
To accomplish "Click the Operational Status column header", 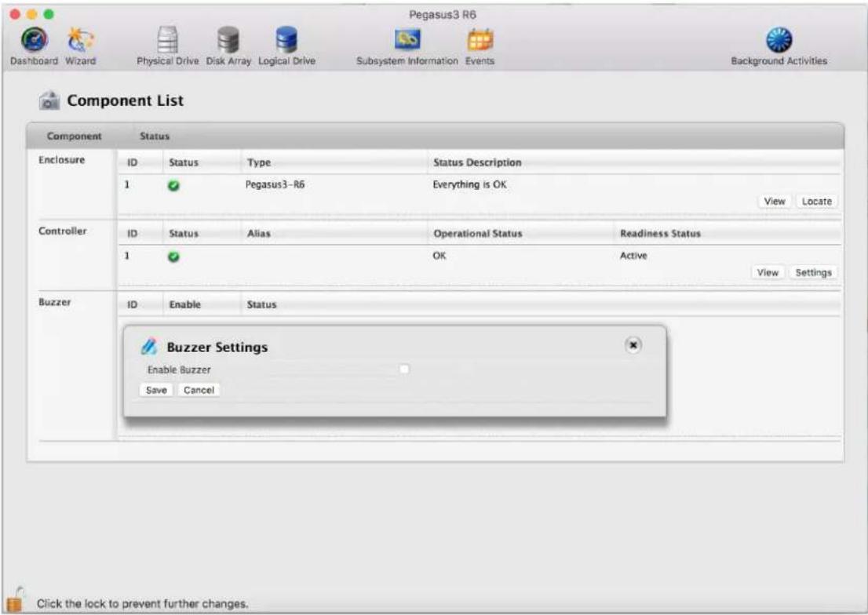I will pyautogui.click(x=478, y=234).
